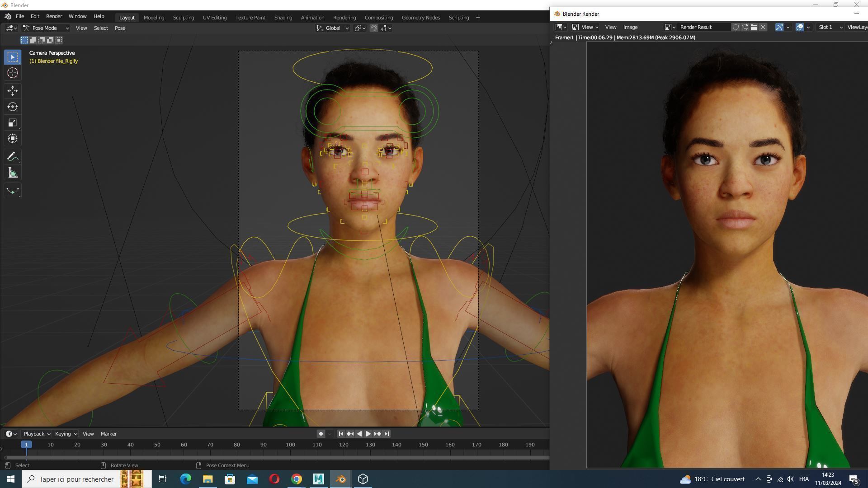Switch to the Shading workspace tab
The image size is (868, 488).
coord(283,18)
